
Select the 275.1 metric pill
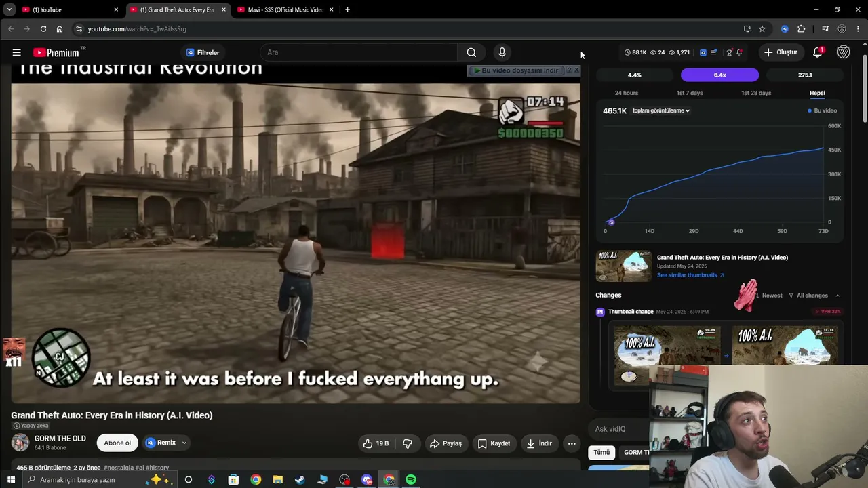pos(805,75)
